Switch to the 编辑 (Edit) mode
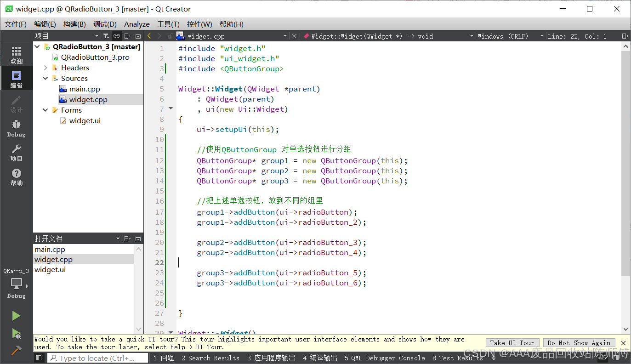This screenshot has height=364, width=631. 16,79
